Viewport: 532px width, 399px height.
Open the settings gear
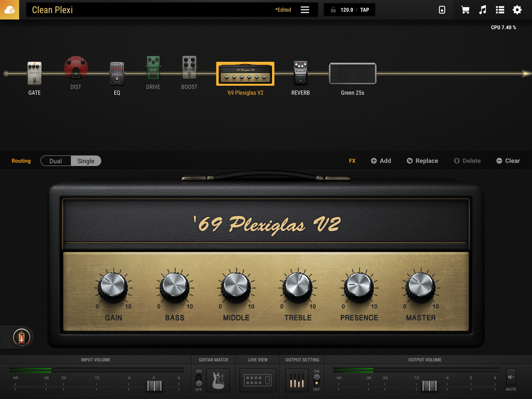pyautogui.click(x=517, y=10)
